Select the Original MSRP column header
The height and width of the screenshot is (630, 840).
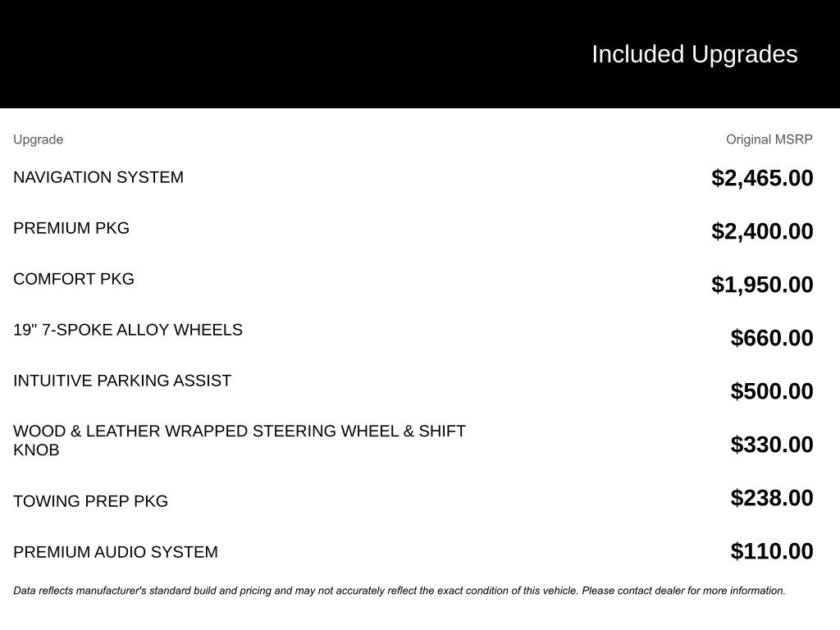pyautogui.click(x=769, y=139)
